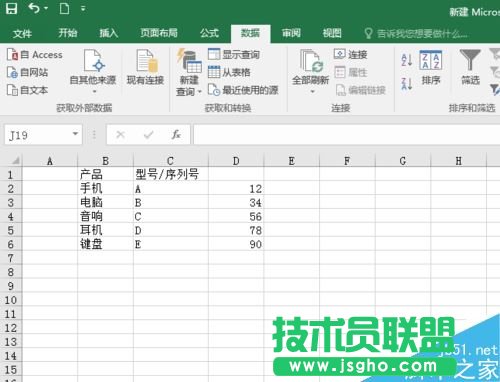Select the 数据 ribbon tab
This screenshot has height=382, width=500.
pos(250,33)
